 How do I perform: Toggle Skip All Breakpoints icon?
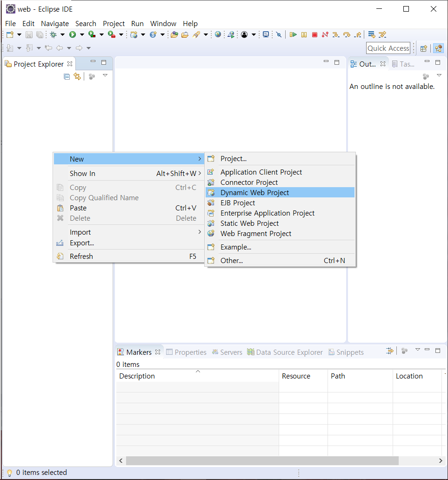(x=279, y=34)
